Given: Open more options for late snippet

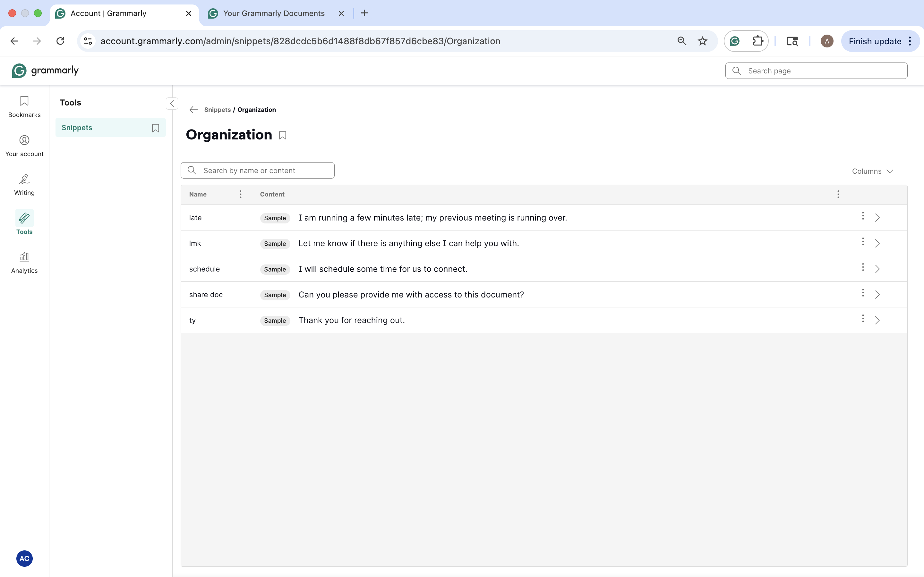Looking at the screenshot, I should click(862, 216).
